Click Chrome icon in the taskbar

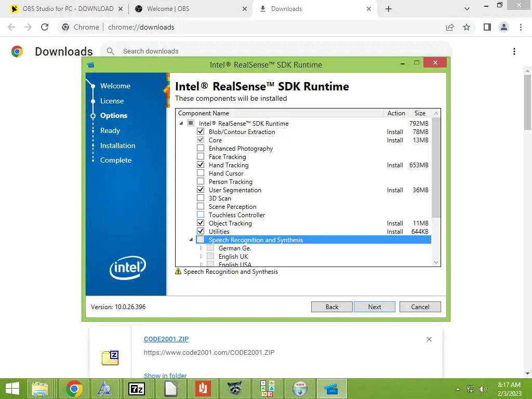tap(74, 389)
